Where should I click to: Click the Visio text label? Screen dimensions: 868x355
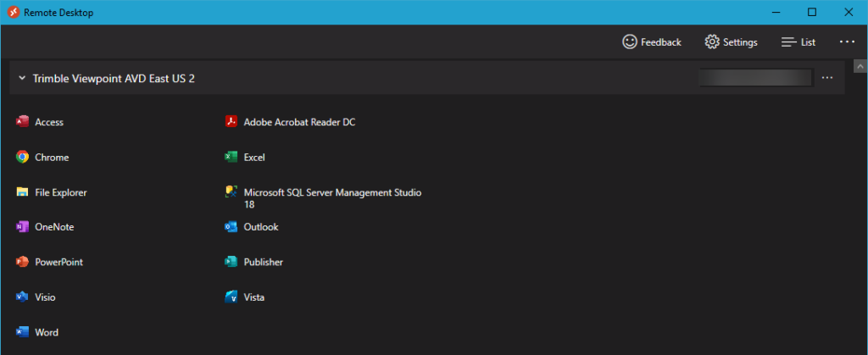pyautogui.click(x=46, y=297)
